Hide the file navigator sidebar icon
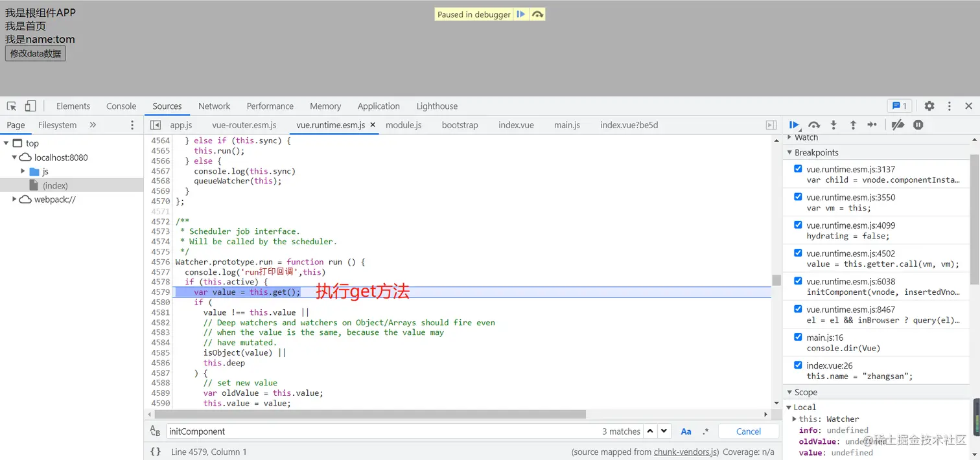Image resolution: width=980 pixels, height=460 pixels. point(156,125)
